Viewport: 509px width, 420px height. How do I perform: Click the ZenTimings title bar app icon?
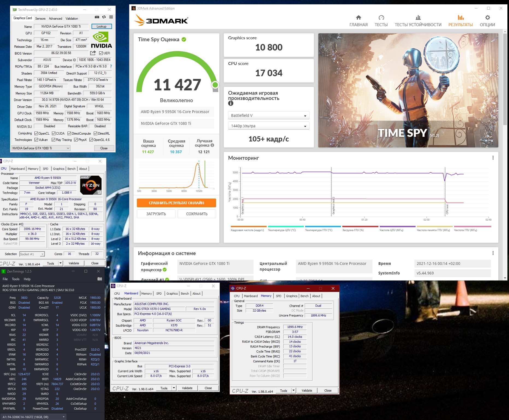click(x=4, y=271)
